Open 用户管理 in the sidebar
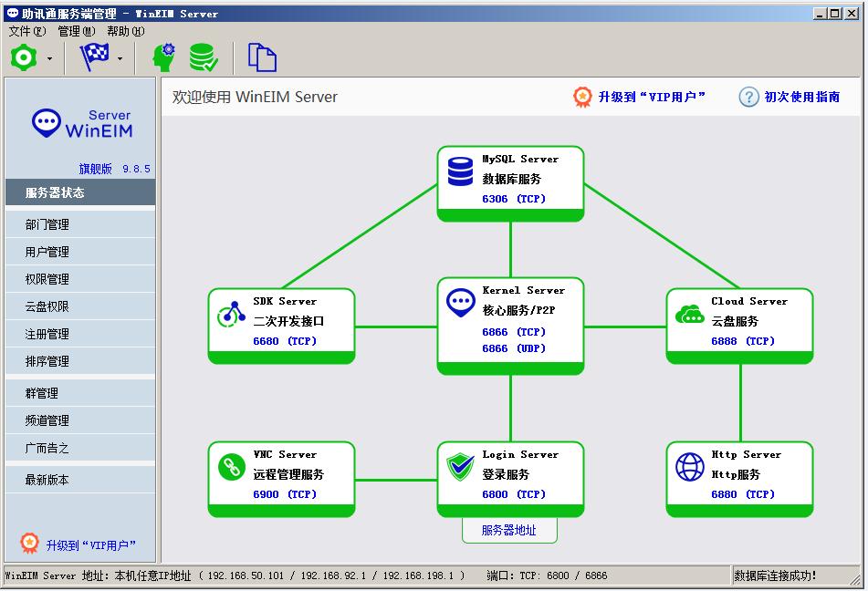The width and height of the screenshot is (868, 591). point(80,252)
